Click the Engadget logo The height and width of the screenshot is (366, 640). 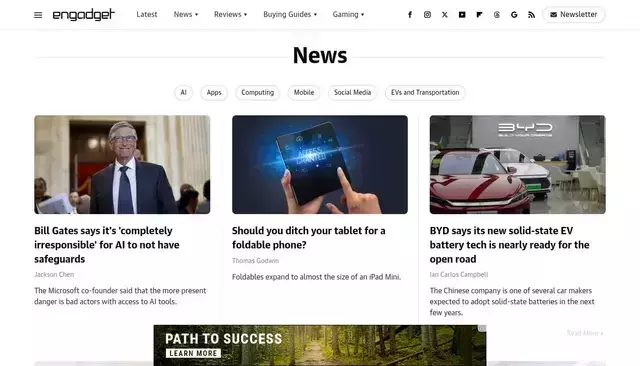84,15
